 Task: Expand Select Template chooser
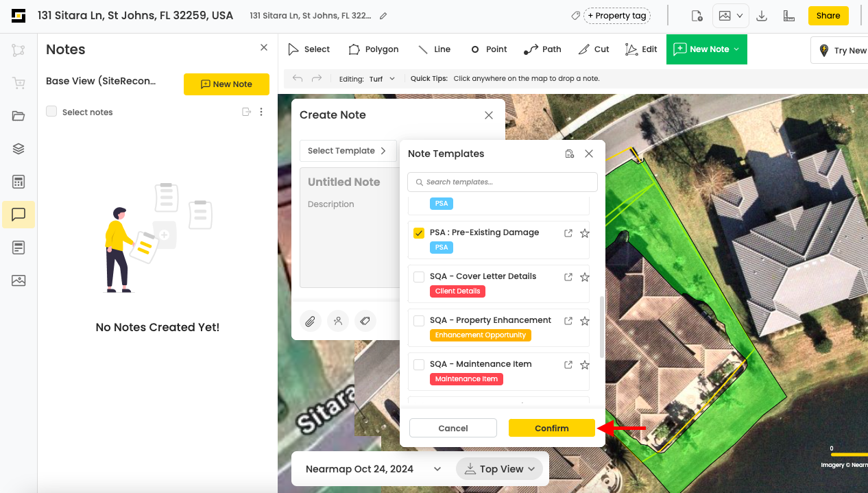click(348, 151)
